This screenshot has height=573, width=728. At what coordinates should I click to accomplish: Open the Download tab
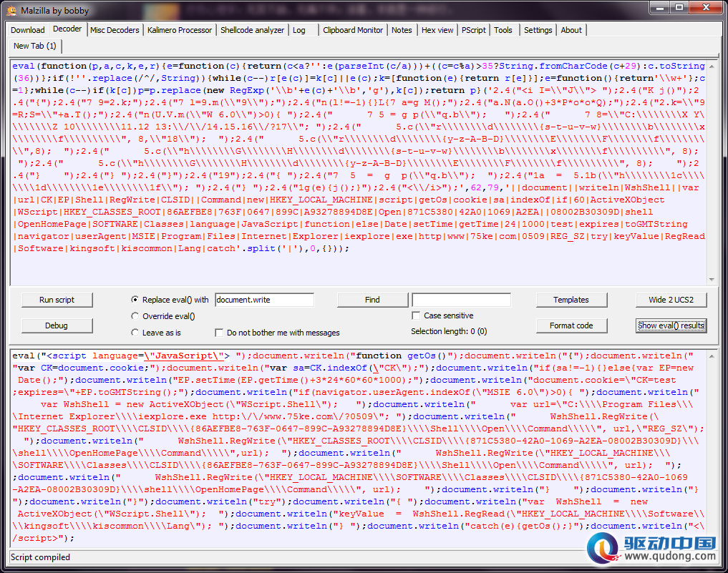(28, 30)
